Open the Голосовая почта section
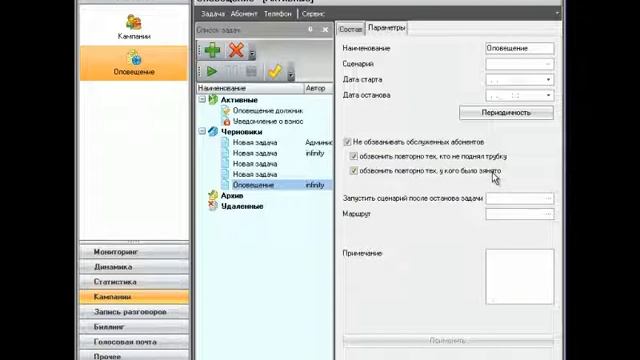This screenshot has width=640, height=360. pyautogui.click(x=134, y=342)
